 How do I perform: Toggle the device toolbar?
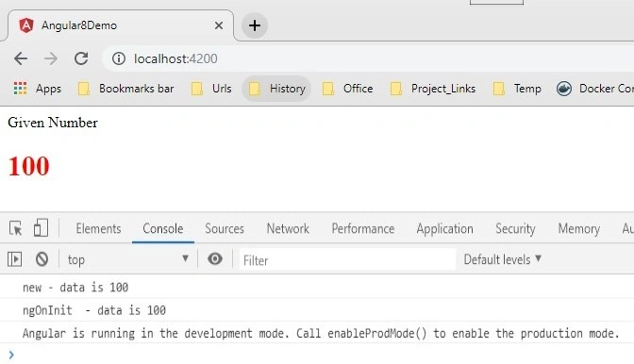[41, 228]
